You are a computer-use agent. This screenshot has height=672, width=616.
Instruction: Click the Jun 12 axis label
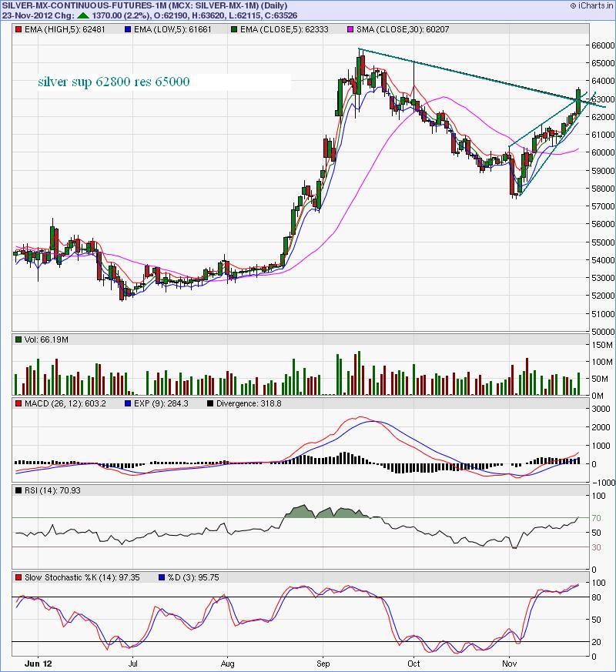tap(38, 663)
